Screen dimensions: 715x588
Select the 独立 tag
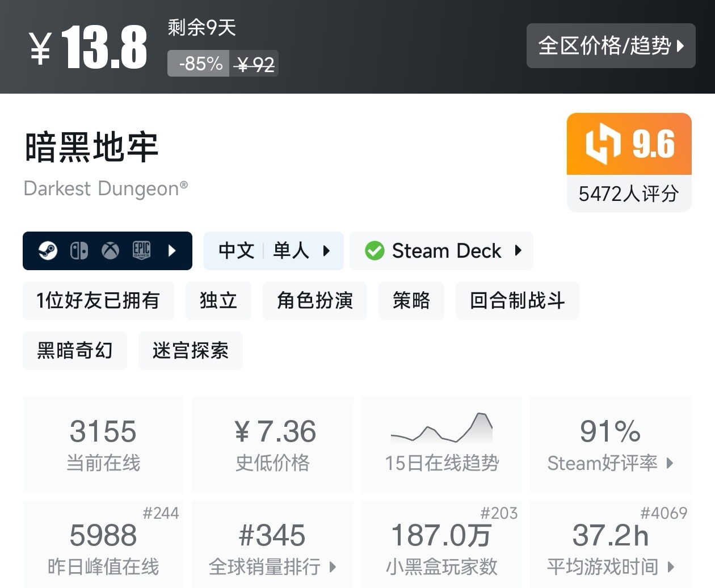click(x=218, y=300)
